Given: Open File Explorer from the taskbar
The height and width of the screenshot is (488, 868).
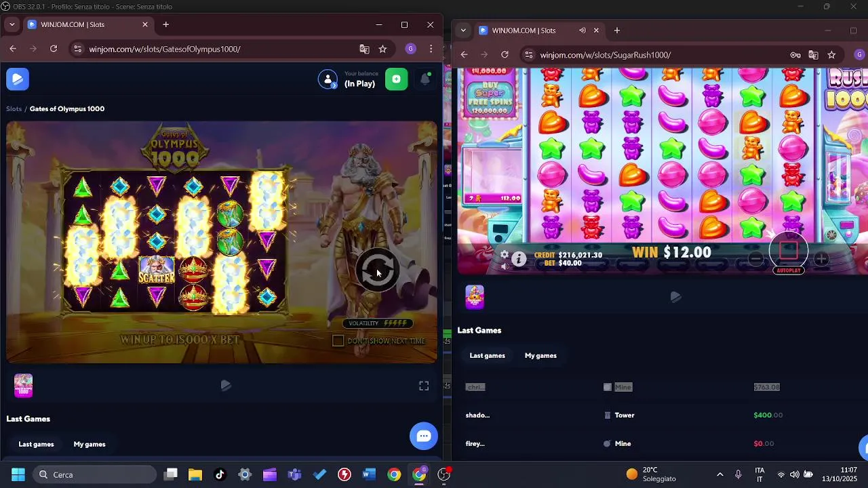Looking at the screenshot, I should (x=195, y=474).
